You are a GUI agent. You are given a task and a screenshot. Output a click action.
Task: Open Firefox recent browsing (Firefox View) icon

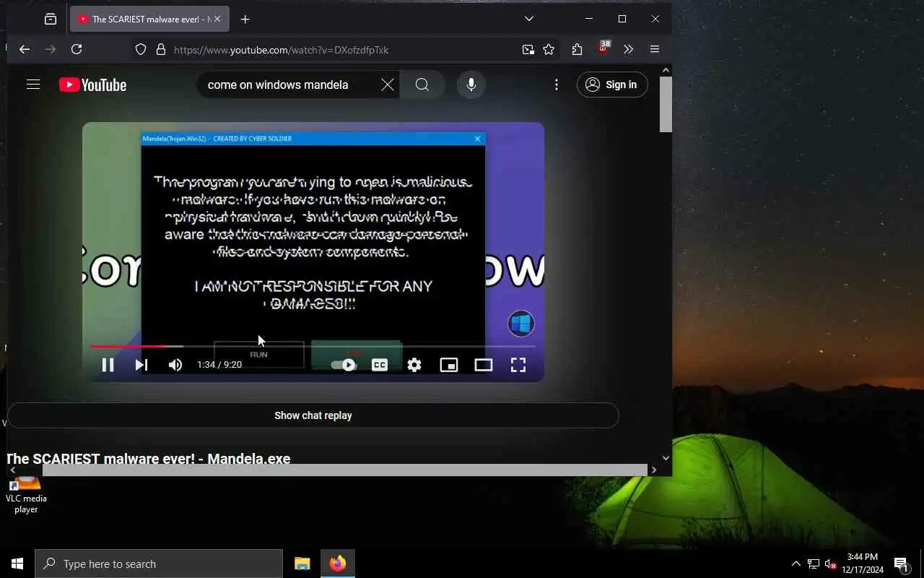[50, 20]
